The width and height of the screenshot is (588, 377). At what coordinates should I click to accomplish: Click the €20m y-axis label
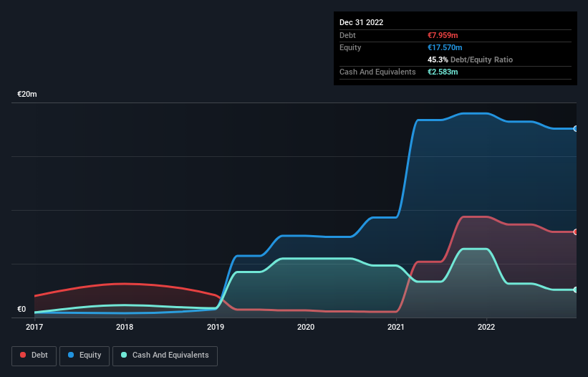pyautogui.click(x=27, y=94)
